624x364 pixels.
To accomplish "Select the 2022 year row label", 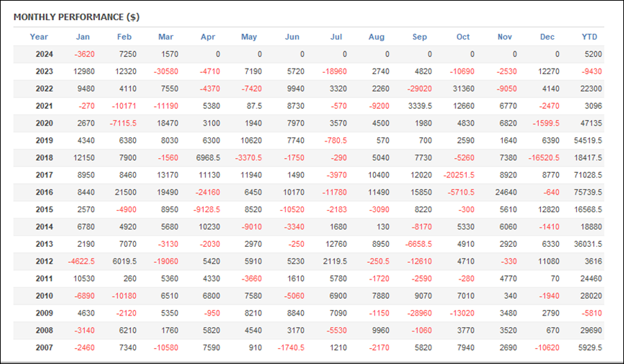I will coord(44,89).
